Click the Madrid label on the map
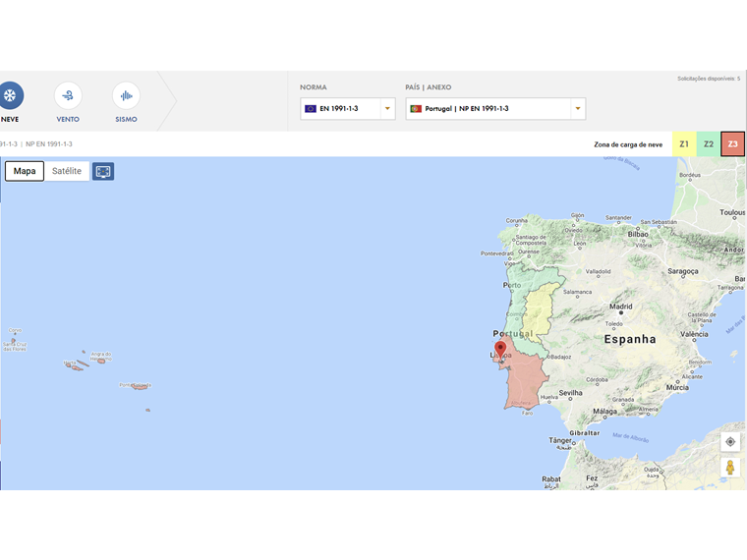Screen dimensions: 747x560 pos(621,307)
